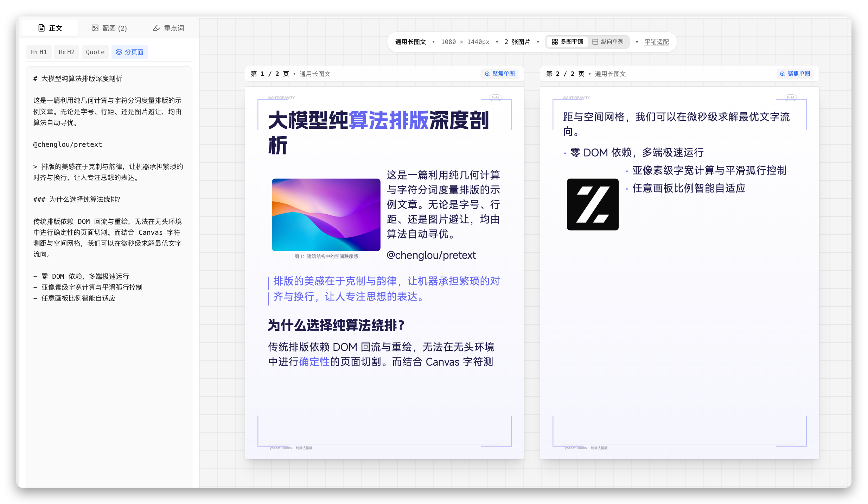
Task: Click the 2 张图片 count label
Action: point(517,42)
